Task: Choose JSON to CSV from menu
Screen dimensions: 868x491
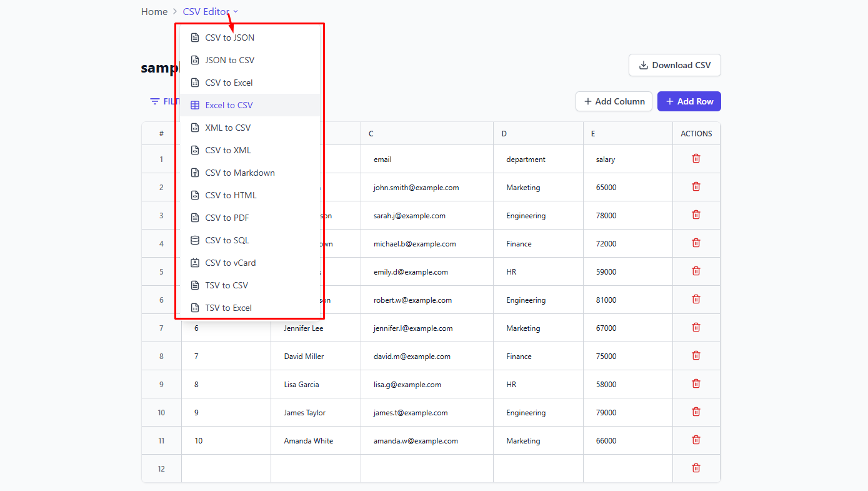Action: [229, 60]
